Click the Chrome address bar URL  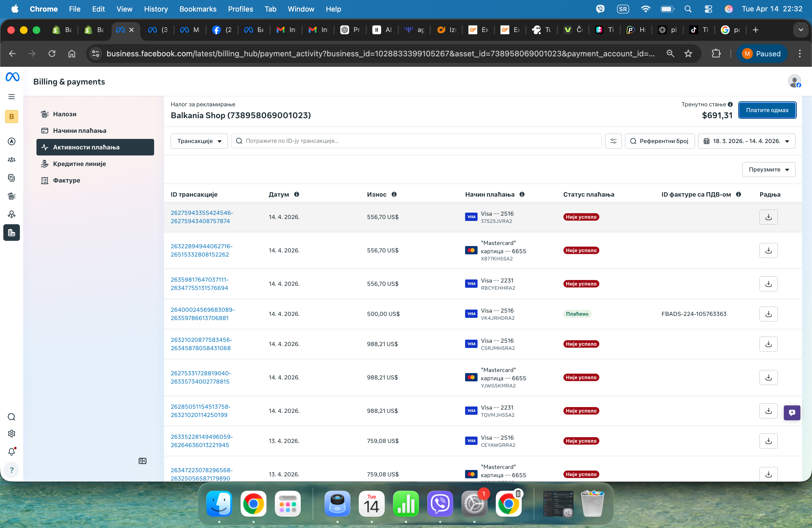point(380,54)
